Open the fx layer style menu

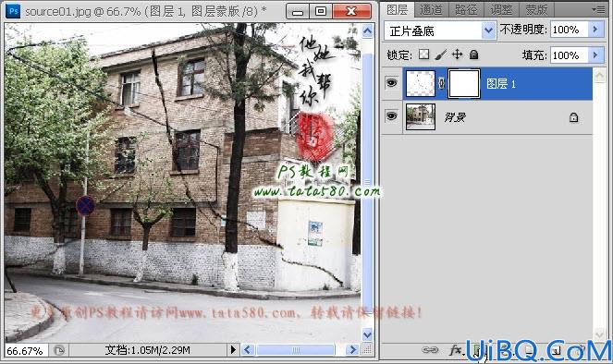(x=456, y=349)
